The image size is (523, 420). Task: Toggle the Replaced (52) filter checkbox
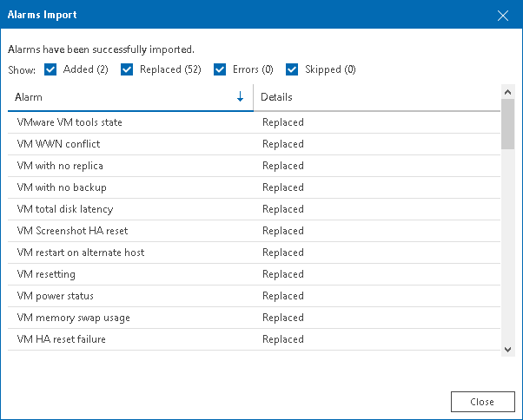pos(127,69)
